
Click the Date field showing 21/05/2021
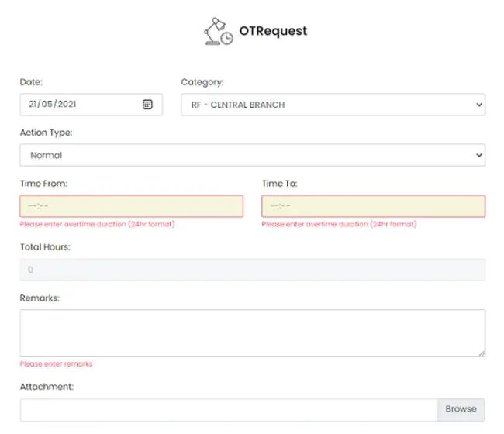[x=91, y=105]
